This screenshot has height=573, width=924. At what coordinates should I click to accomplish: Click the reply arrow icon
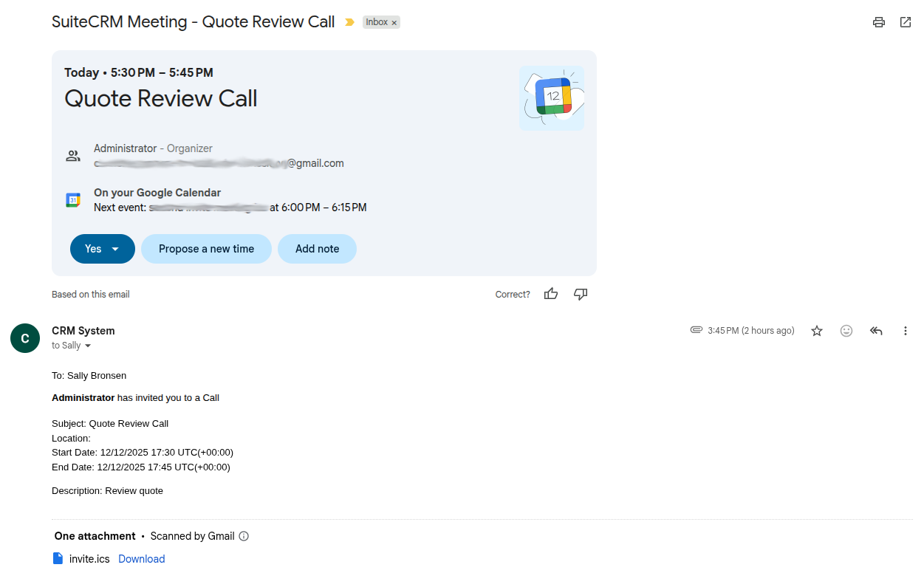[876, 331]
